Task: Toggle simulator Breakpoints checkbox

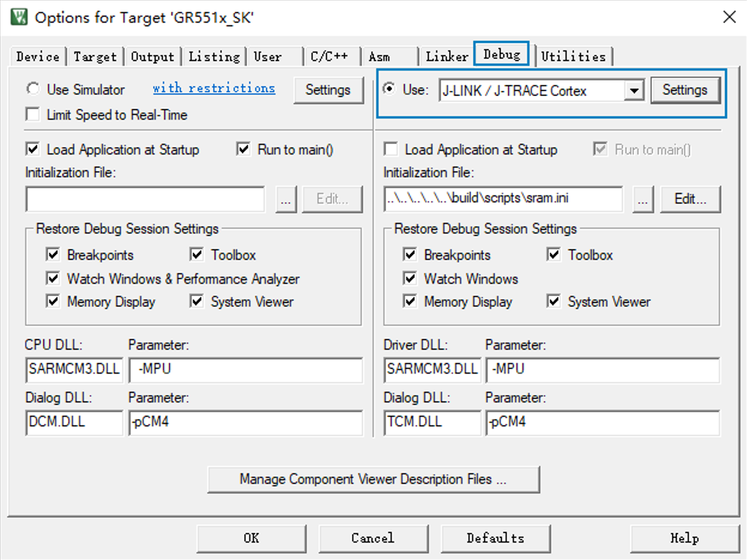Action: tap(53, 255)
